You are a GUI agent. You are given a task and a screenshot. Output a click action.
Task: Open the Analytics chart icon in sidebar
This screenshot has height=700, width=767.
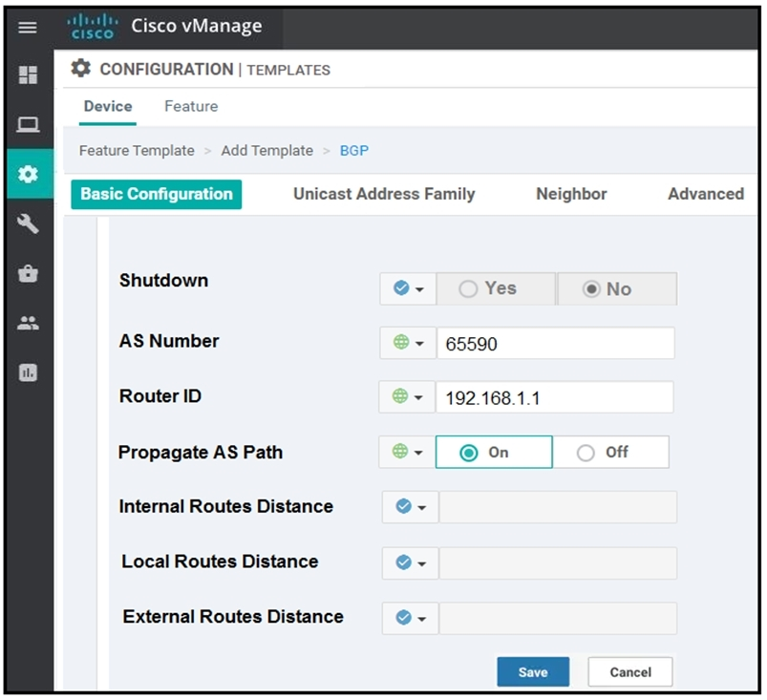click(x=28, y=372)
